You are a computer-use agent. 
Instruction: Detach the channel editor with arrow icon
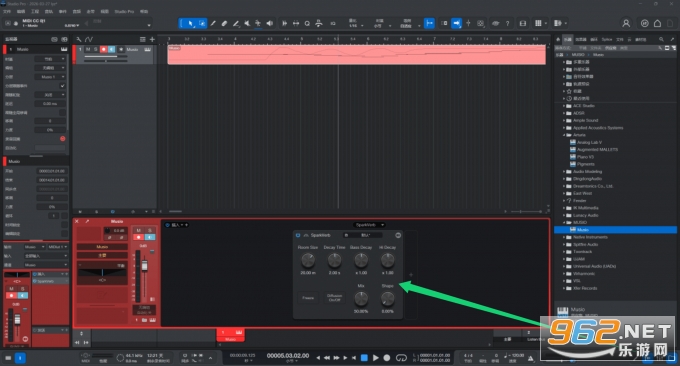[x=87, y=221]
